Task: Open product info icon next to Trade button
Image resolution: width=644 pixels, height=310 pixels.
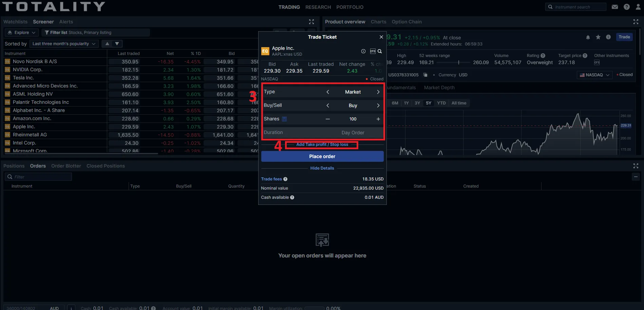Action: 608,37
